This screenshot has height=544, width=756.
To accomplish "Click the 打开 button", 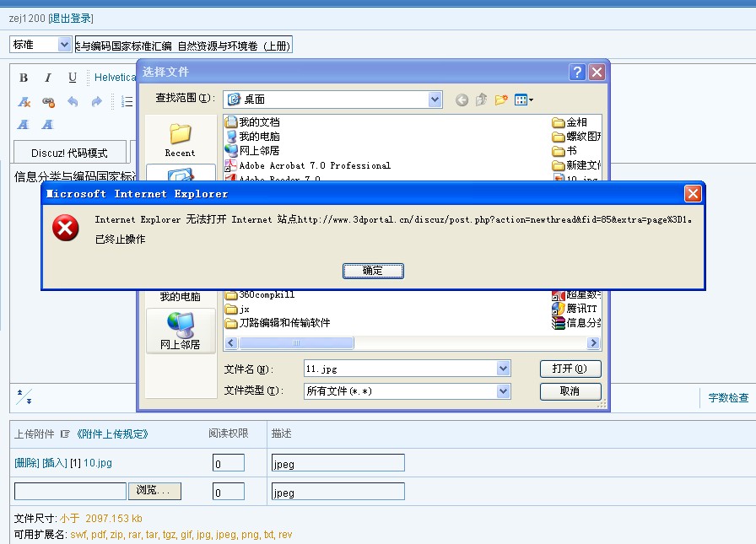I will click(x=570, y=369).
